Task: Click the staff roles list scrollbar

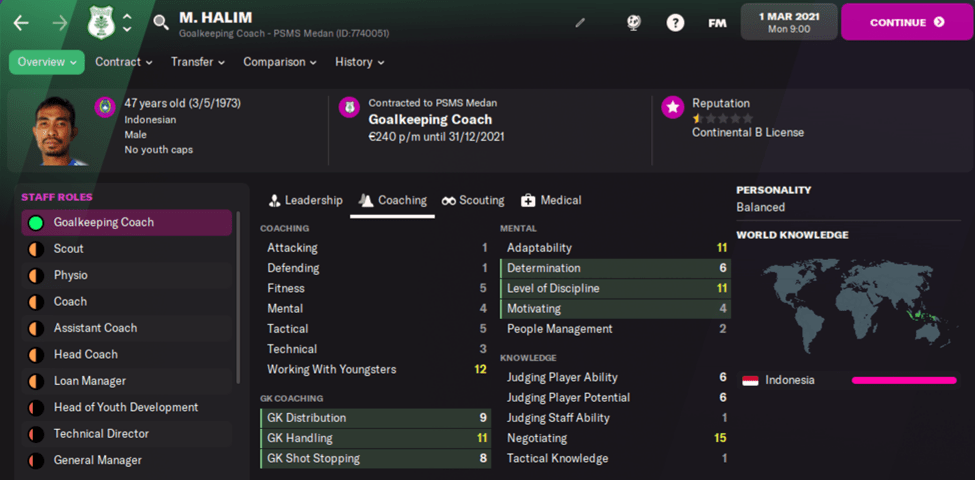Action: click(238, 300)
